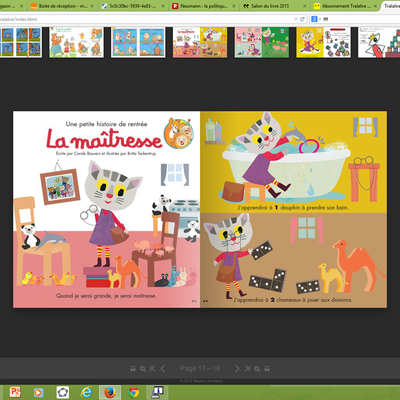Open the La maîtresse spread thumbnail
The width and height of the screenshot is (400, 400).
[200, 42]
